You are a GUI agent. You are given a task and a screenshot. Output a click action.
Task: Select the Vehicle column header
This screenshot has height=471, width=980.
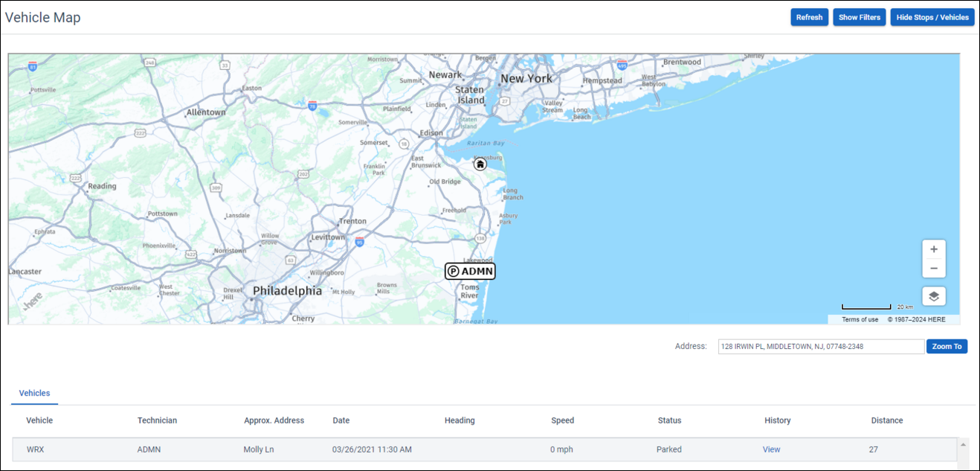coord(39,420)
